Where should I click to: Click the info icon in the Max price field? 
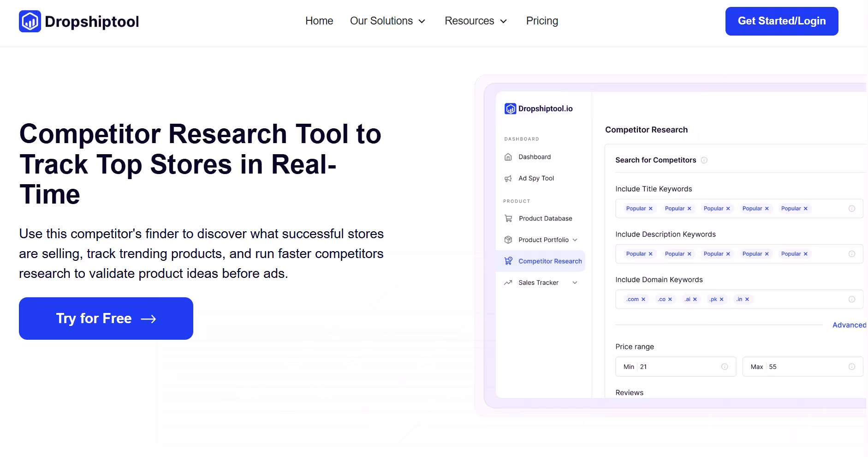852,367
